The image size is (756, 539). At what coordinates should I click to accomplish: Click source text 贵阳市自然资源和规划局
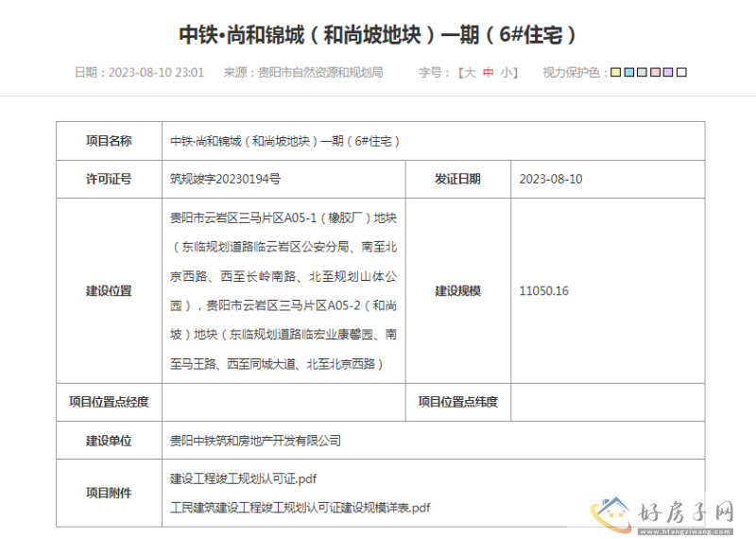[320, 73]
